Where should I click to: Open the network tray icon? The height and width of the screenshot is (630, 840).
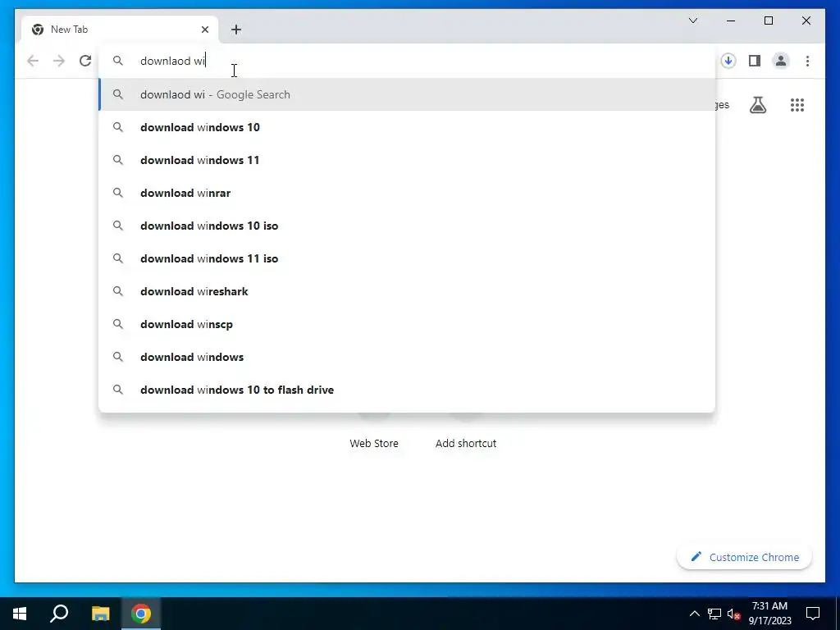tap(714, 614)
